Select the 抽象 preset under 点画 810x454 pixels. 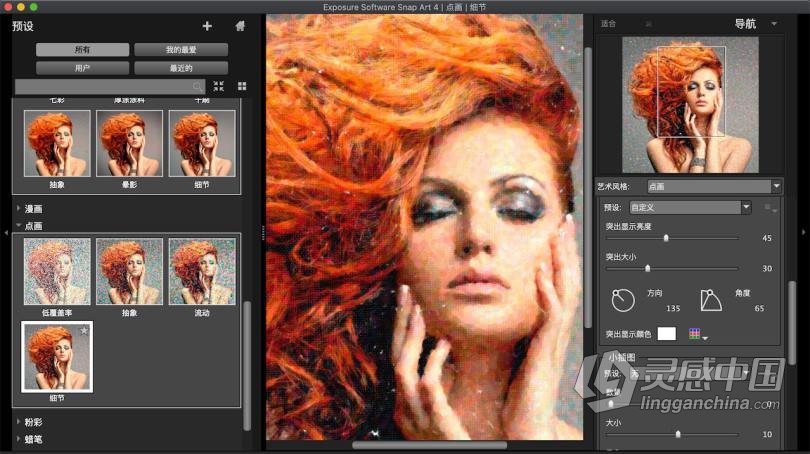[129, 272]
